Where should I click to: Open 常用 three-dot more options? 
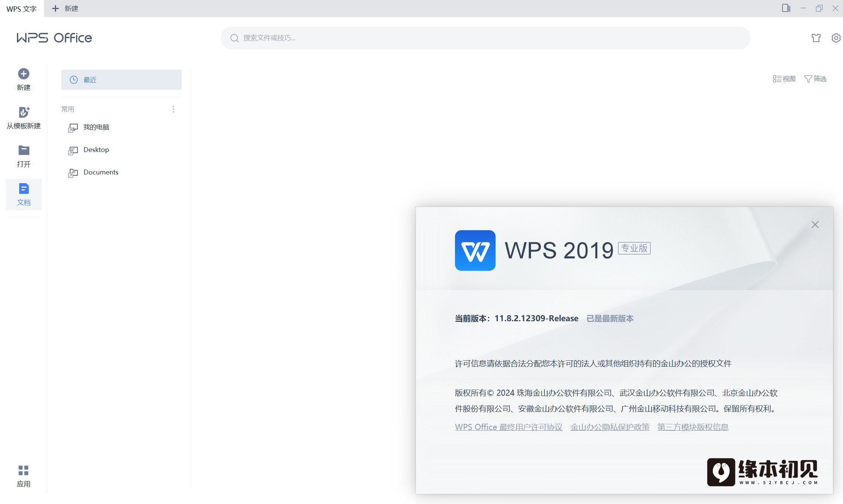173,109
